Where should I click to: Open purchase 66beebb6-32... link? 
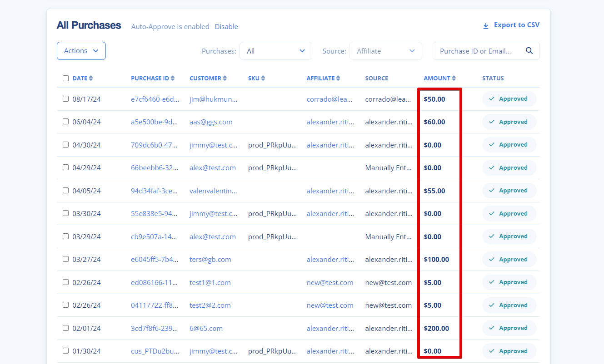[155, 167]
